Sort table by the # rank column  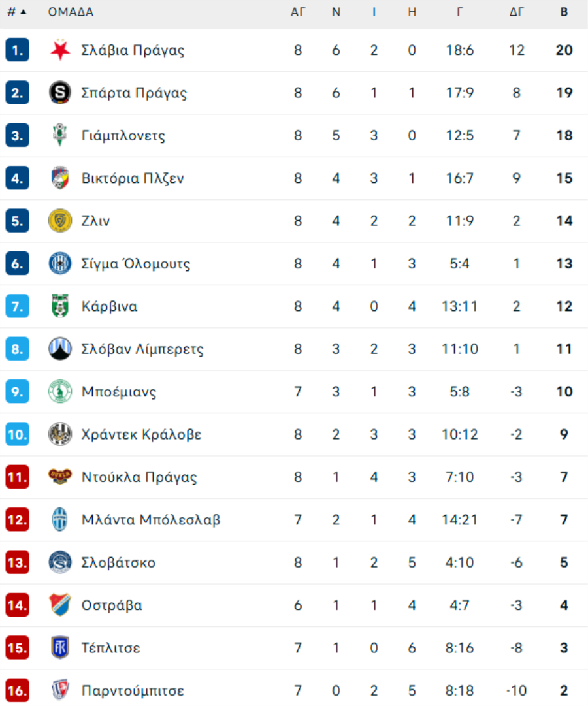click(17, 12)
